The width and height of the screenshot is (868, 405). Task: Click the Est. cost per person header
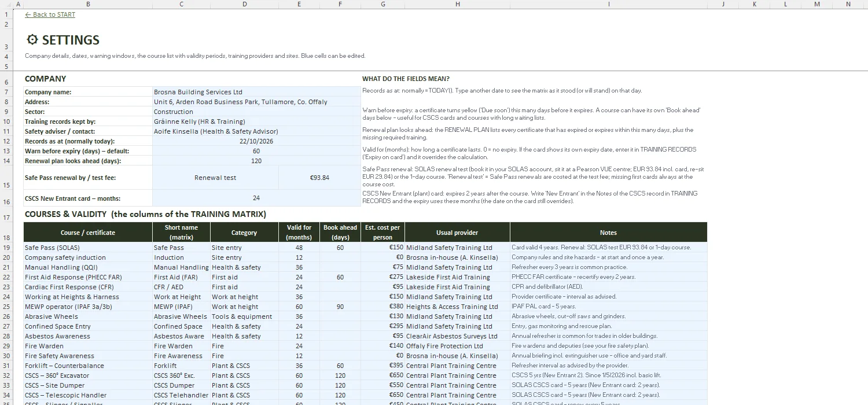pos(382,232)
